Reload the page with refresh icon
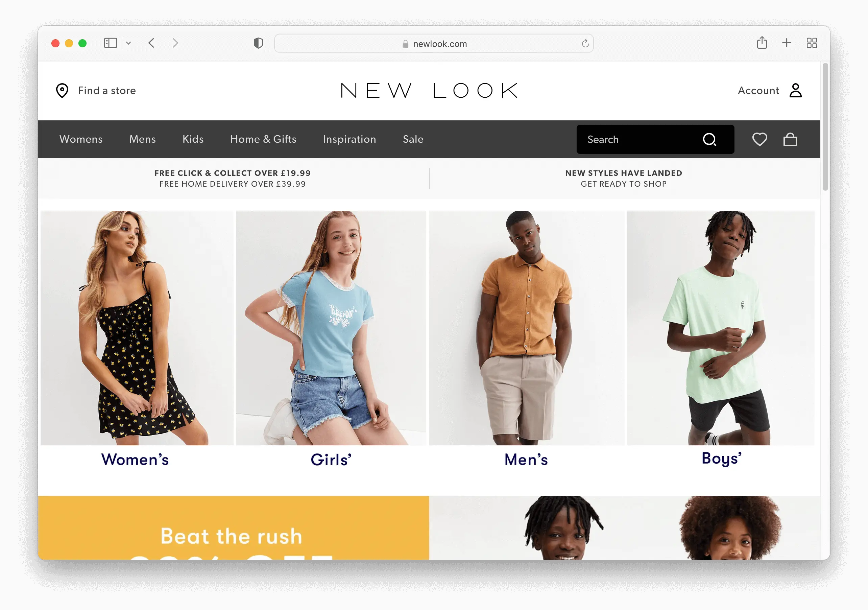Screen dimensions: 868x610 585,44
